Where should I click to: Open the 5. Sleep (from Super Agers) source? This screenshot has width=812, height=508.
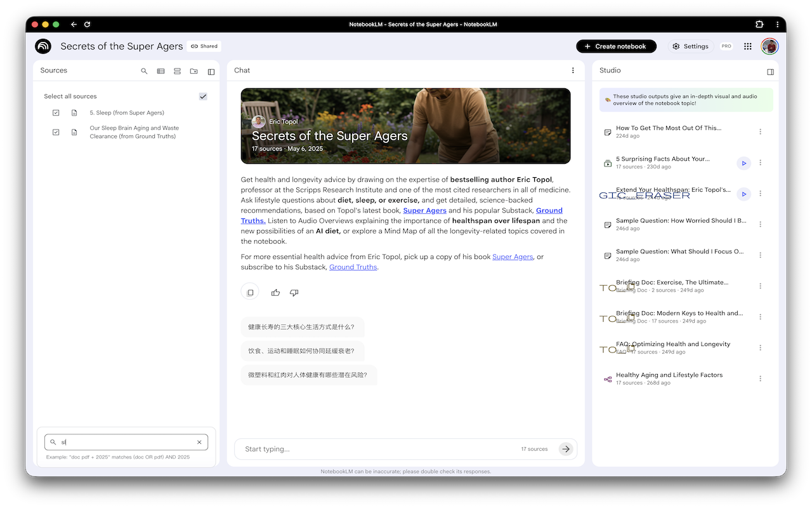(x=127, y=113)
